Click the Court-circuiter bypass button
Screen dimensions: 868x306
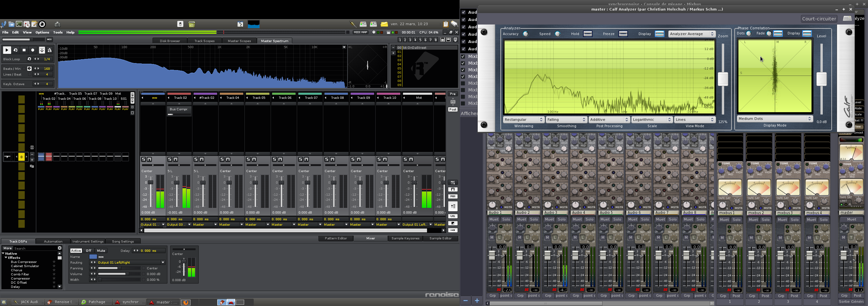819,19
